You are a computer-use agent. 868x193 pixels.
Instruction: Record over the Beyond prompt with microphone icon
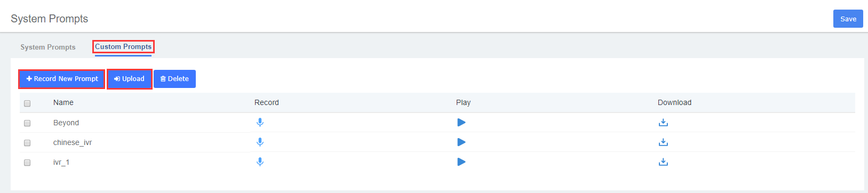pos(260,123)
